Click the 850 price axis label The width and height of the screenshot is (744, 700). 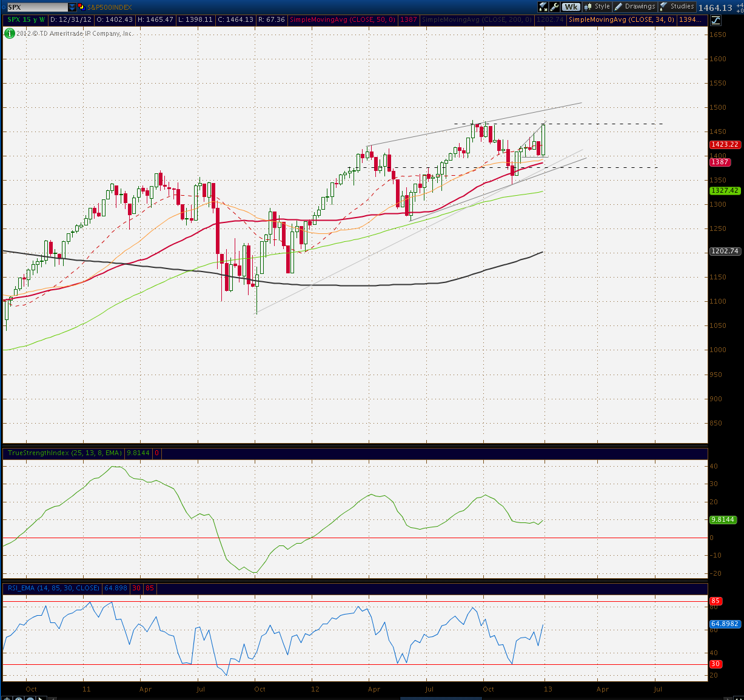point(716,423)
